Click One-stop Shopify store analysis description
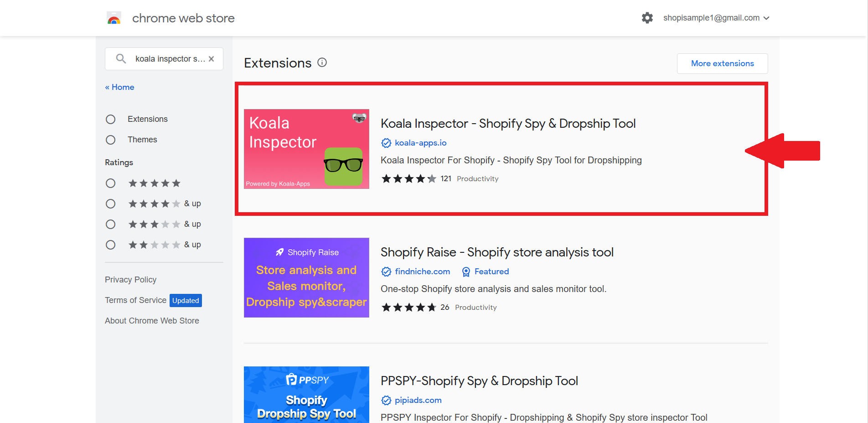Image resolution: width=868 pixels, height=423 pixels. (x=493, y=289)
